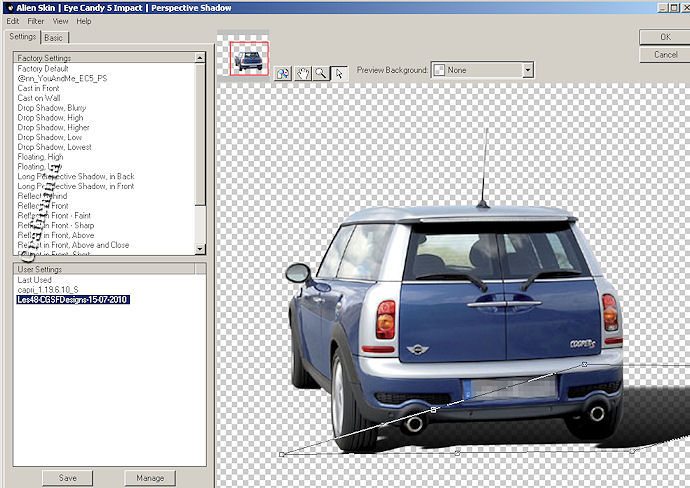Open the View menu

coord(60,21)
